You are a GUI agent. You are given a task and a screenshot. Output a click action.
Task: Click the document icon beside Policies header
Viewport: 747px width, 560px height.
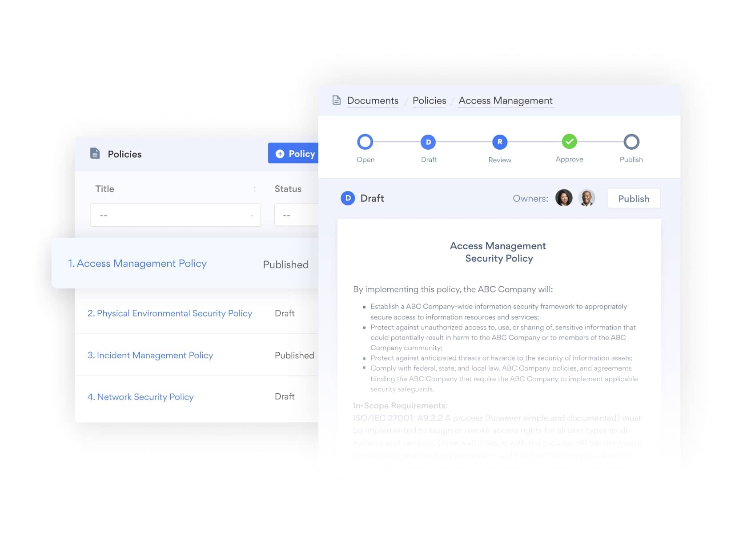click(x=95, y=153)
